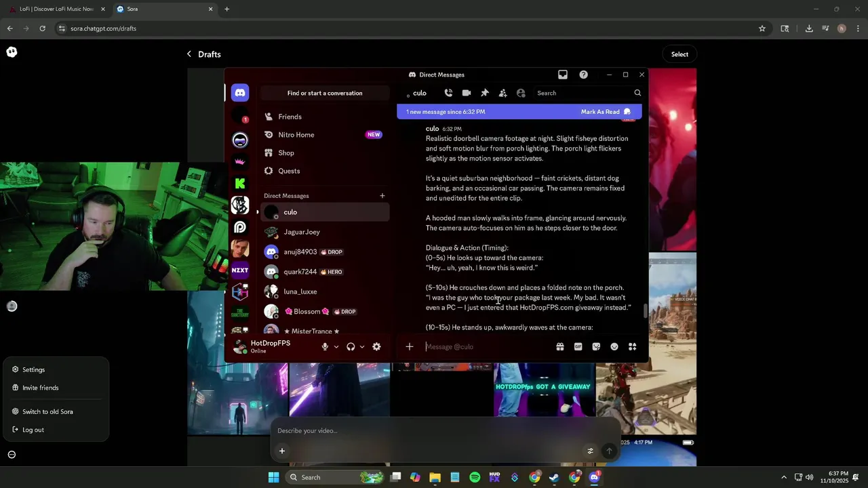Open Discord help icon

(583, 75)
